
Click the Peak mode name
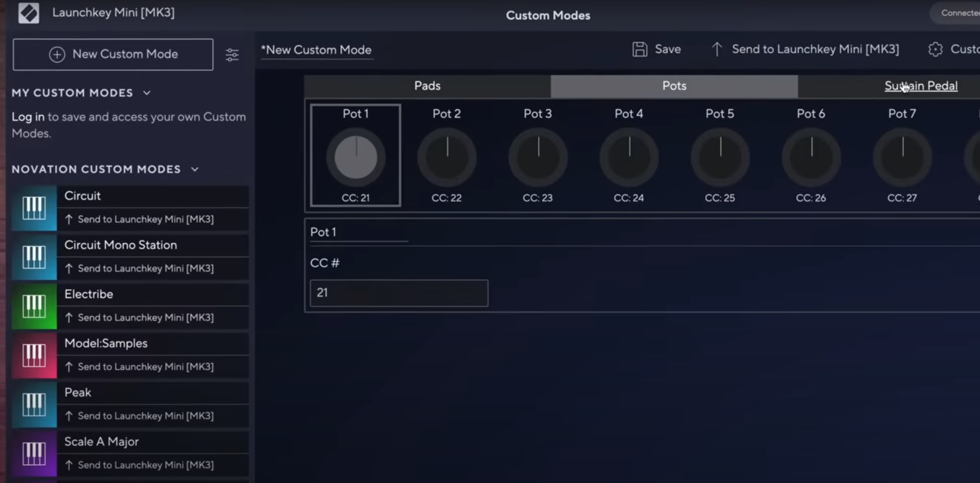(78, 393)
